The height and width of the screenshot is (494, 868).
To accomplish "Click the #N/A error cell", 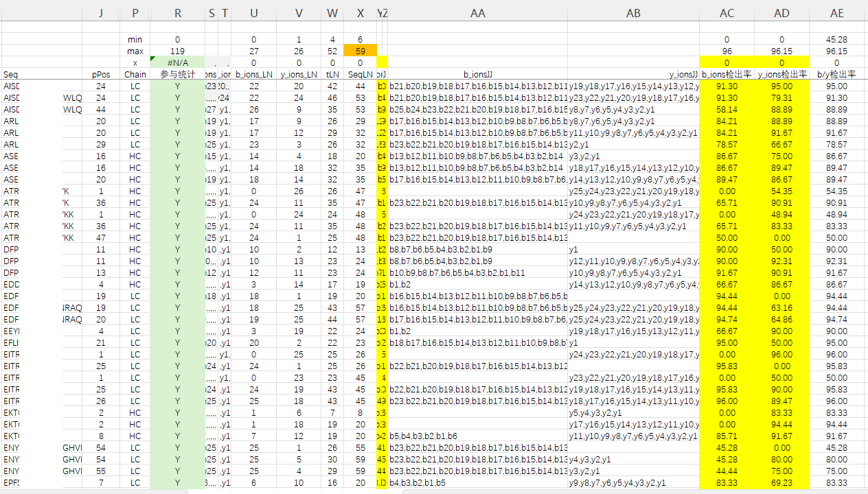I will tap(178, 62).
